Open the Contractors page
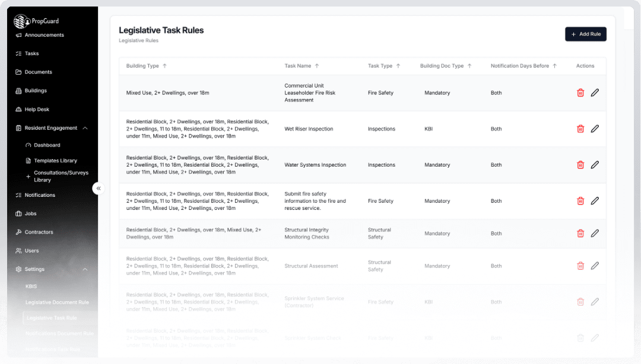The image size is (641, 364). 39,232
